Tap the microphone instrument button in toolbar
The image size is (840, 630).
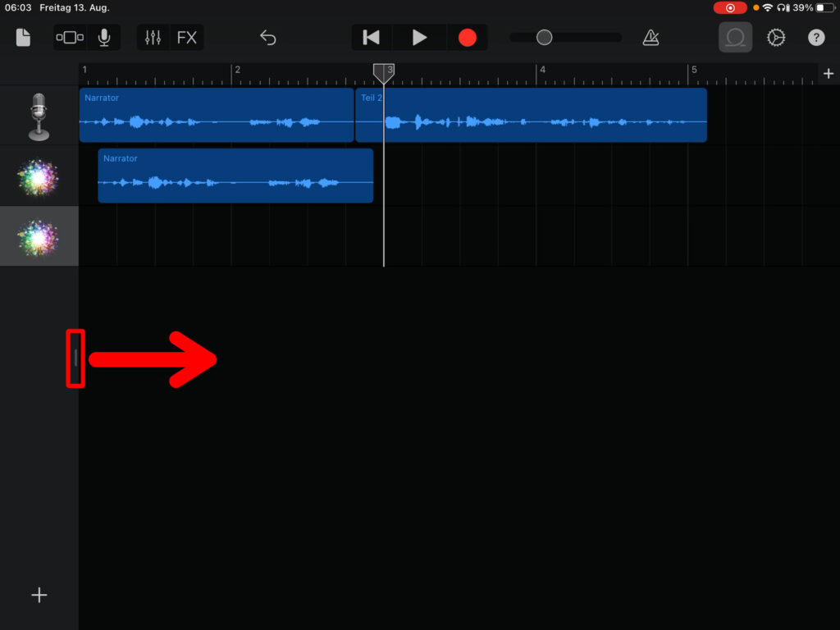[104, 38]
